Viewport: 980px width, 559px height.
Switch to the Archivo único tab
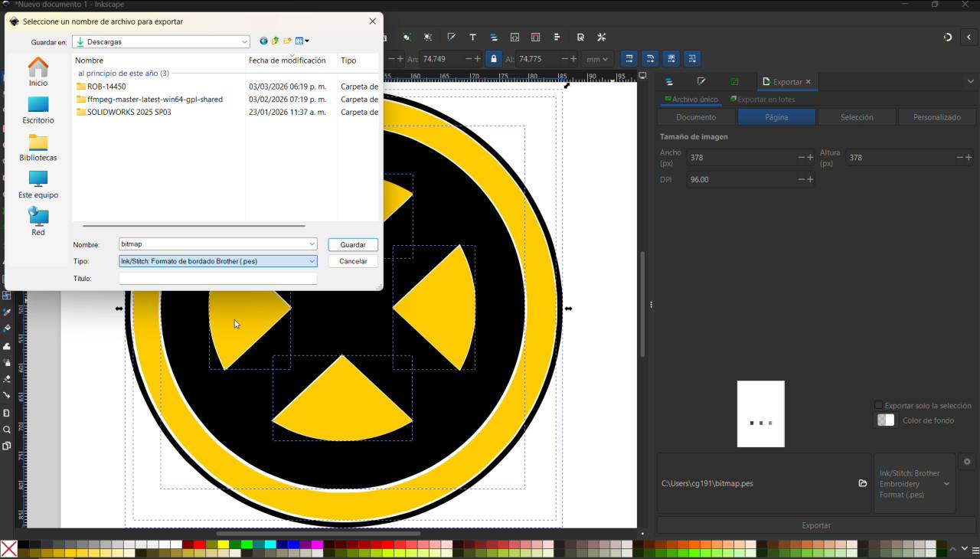coord(691,100)
